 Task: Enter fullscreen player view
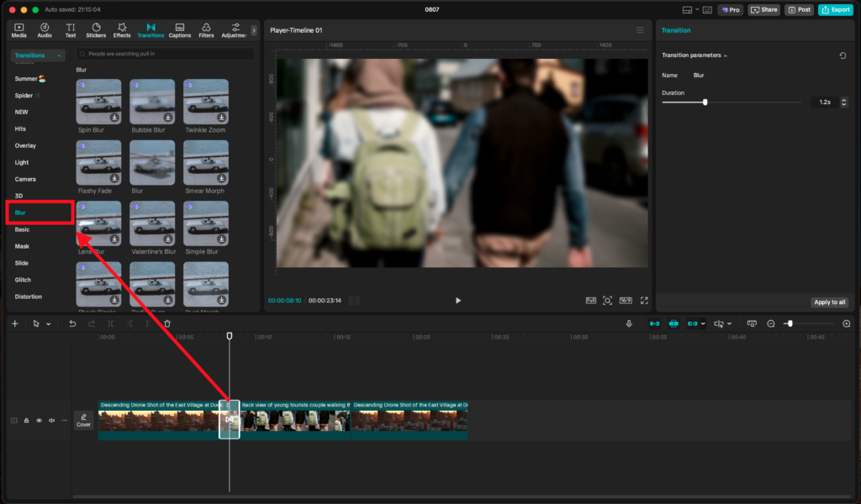[x=644, y=301]
